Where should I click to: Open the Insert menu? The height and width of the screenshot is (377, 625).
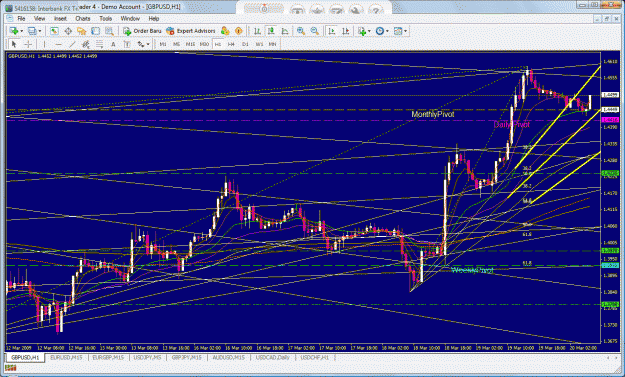click(60, 19)
